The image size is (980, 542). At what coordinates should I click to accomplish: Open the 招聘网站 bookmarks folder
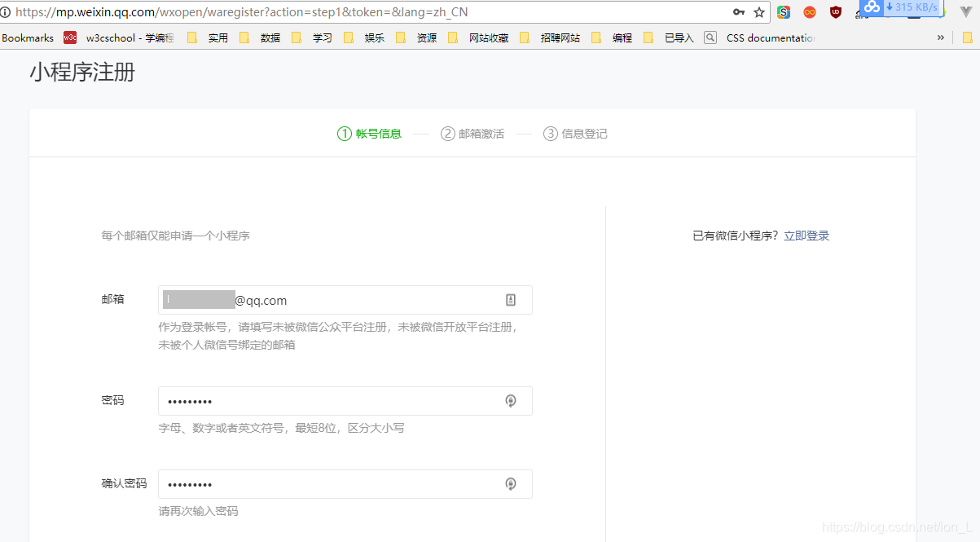pos(550,37)
